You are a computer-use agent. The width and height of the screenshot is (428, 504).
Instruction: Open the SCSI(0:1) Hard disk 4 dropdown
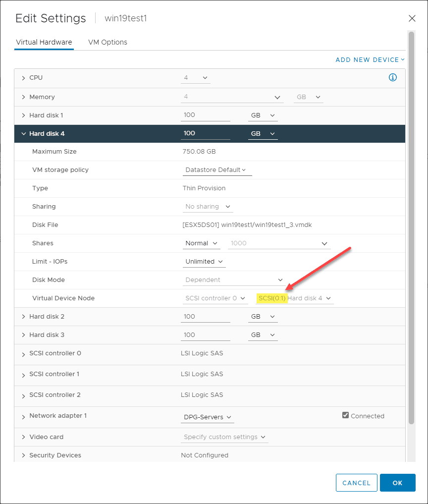click(x=295, y=298)
